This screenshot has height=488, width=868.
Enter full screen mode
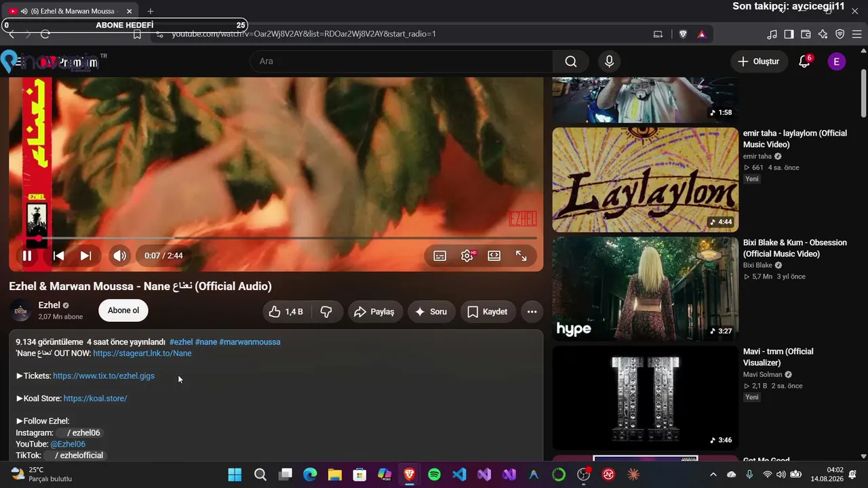(x=521, y=256)
